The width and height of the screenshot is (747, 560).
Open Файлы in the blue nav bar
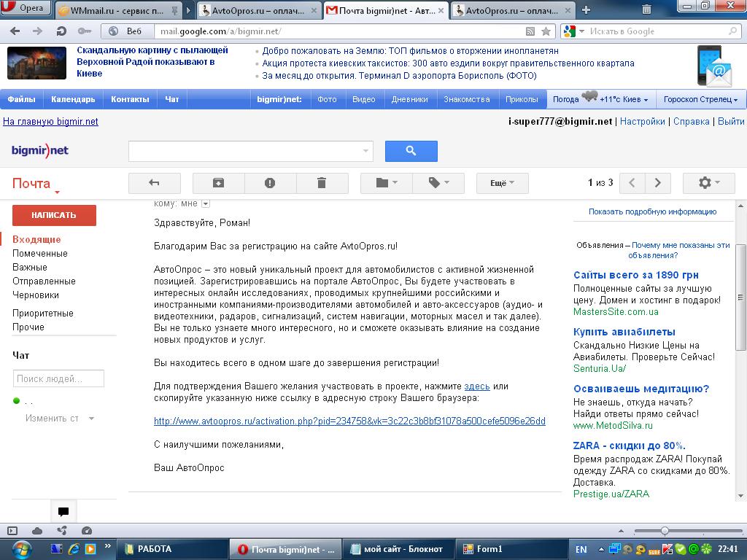coord(21,99)
